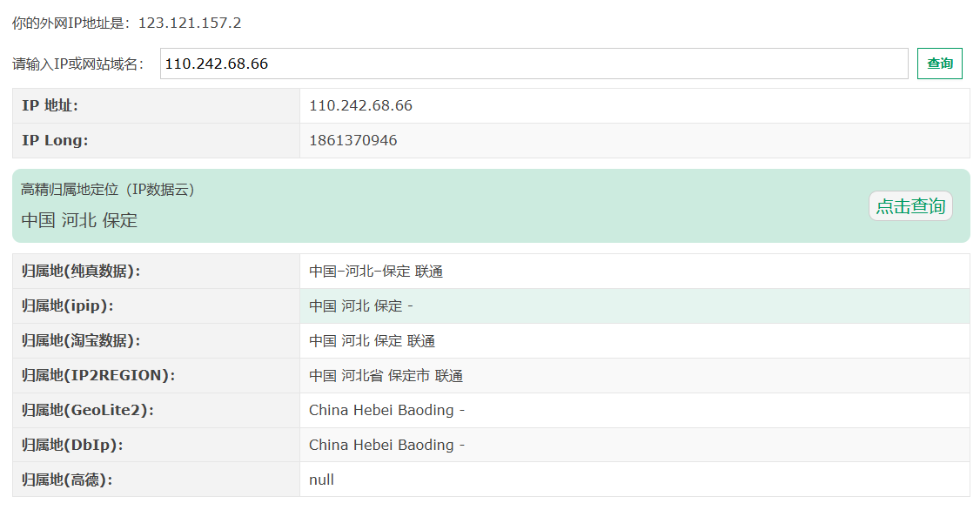Screen dimensions: 980x510
Task: Click the DbIp result China Hebei Baoding
Action: 386,445
